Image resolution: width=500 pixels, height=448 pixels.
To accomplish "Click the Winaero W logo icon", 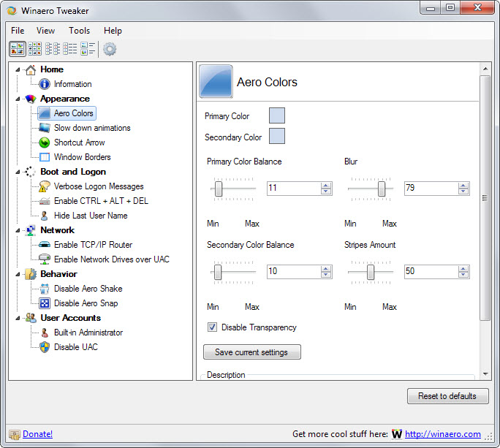I will click(397, 434).
